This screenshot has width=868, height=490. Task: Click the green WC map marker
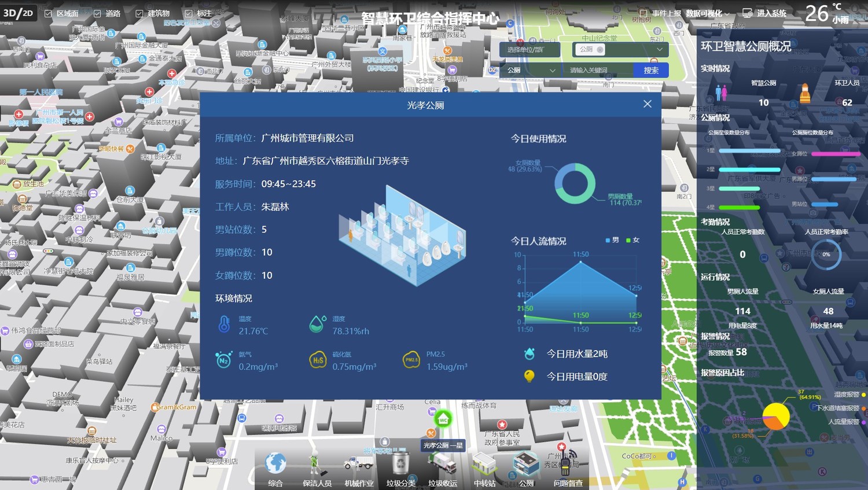coord(443,419)
